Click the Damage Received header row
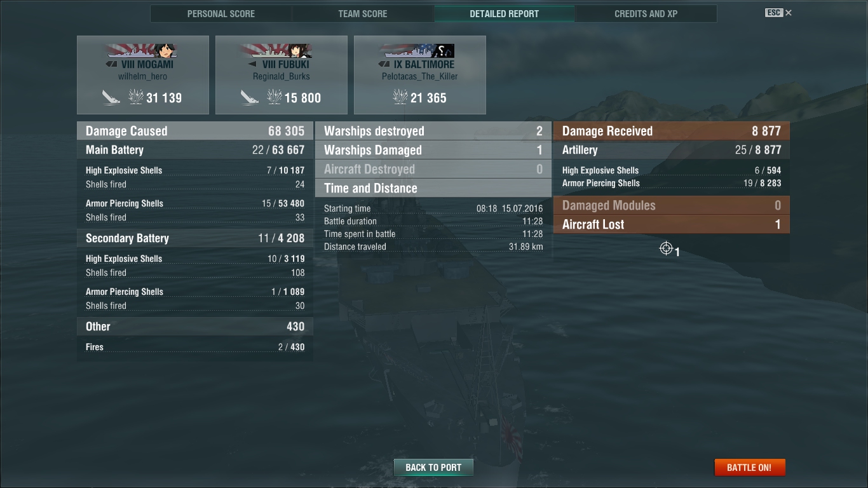The width and height of the screenshot is (868, 488). [x=671, y=131]
